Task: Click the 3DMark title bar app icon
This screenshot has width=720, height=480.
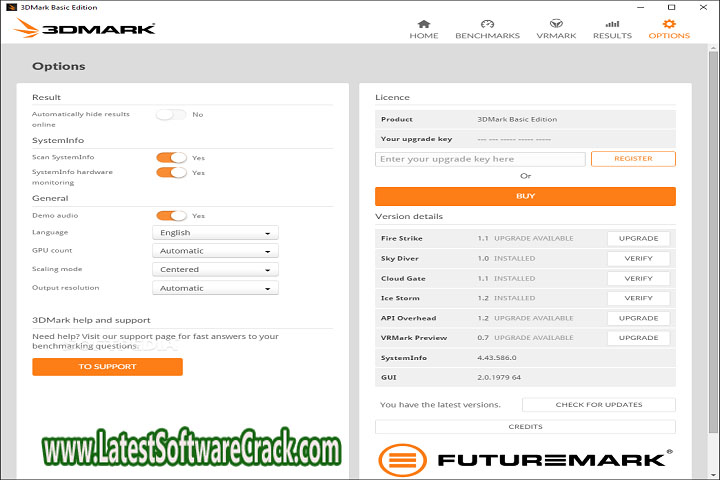Action: (11, 7)
